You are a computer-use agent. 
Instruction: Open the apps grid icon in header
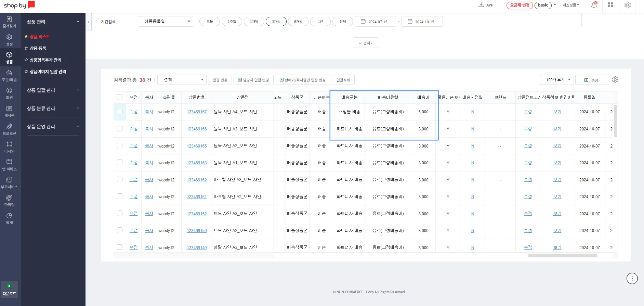point(610,5)
